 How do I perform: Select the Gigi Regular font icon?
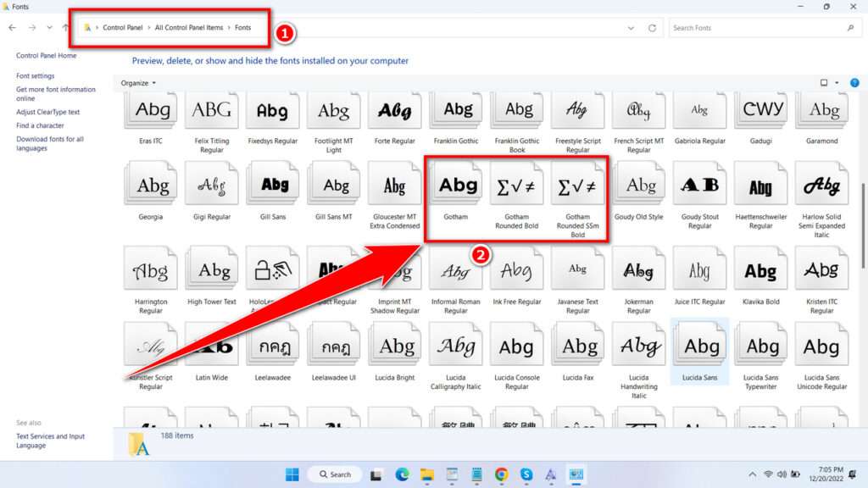tap(211, 183)
